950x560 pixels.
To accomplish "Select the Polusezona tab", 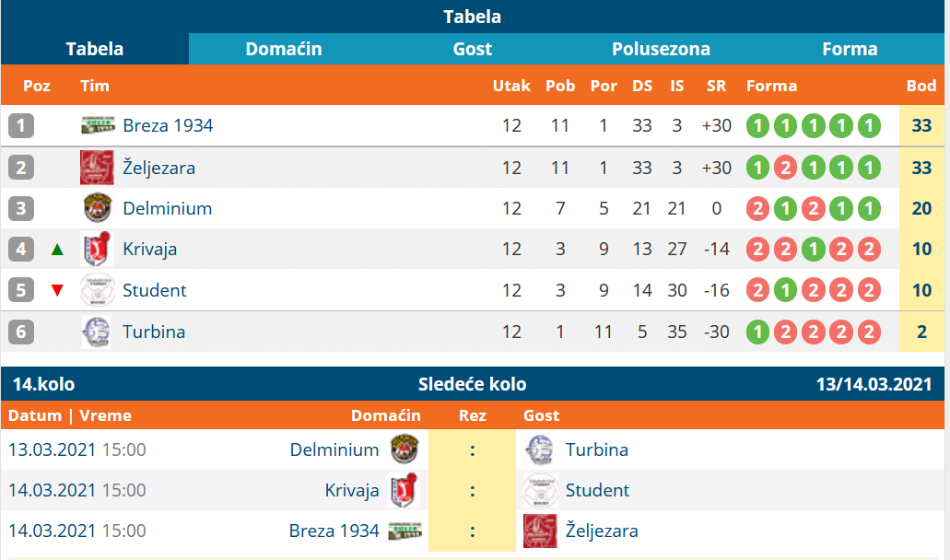I will tap(661, 49).
